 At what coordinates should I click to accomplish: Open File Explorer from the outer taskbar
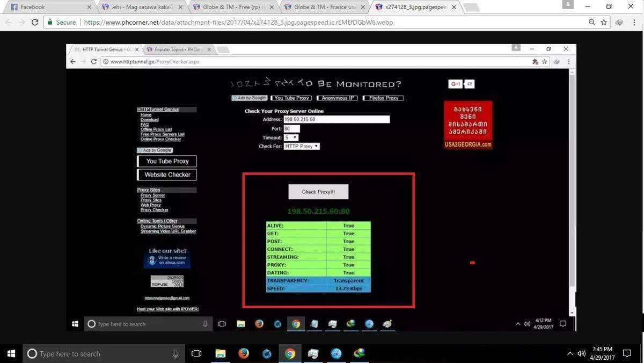point(220,353)
